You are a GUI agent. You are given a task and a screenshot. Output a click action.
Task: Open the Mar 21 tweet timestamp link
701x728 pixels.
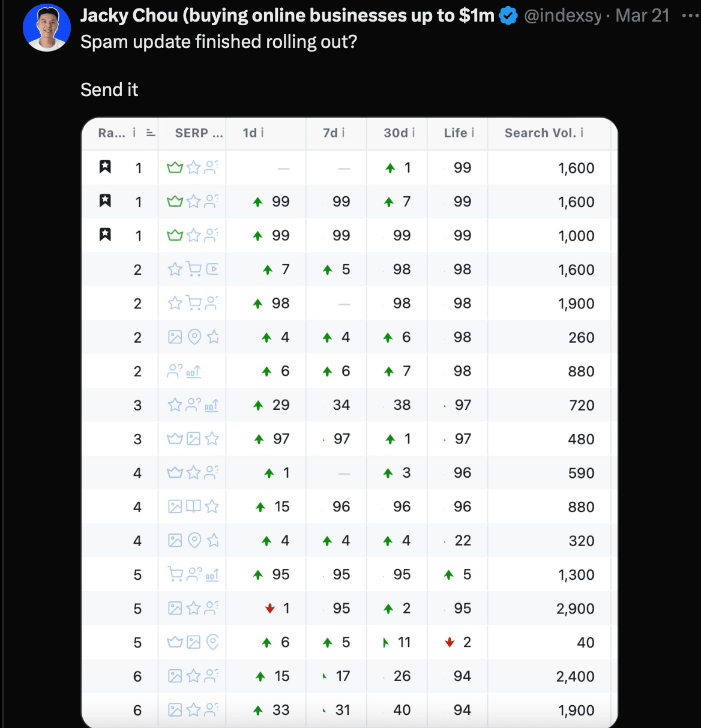click(642, 16)
